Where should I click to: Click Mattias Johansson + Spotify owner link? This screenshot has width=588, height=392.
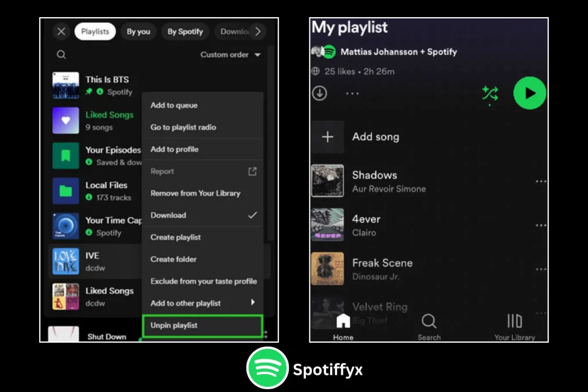tap(399, 52)
